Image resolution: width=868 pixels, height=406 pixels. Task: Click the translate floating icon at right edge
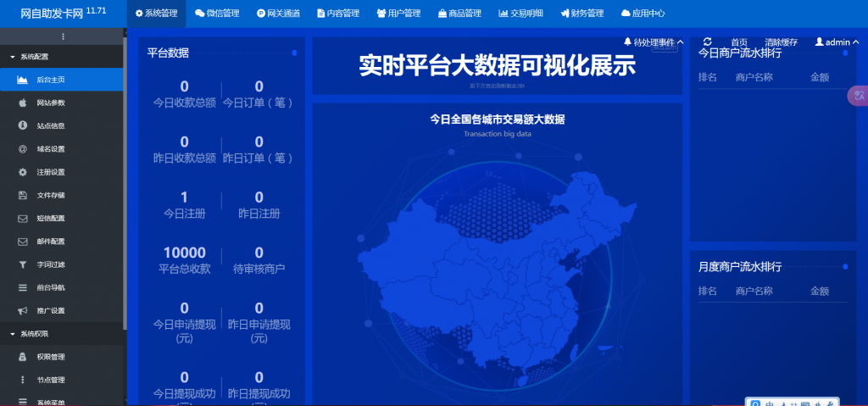click(858, 97)
